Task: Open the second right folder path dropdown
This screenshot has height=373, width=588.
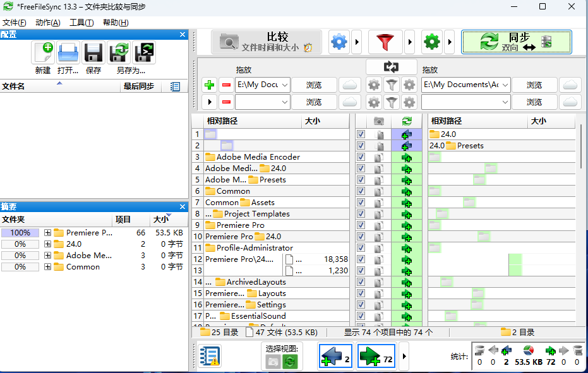Action: 505,102
